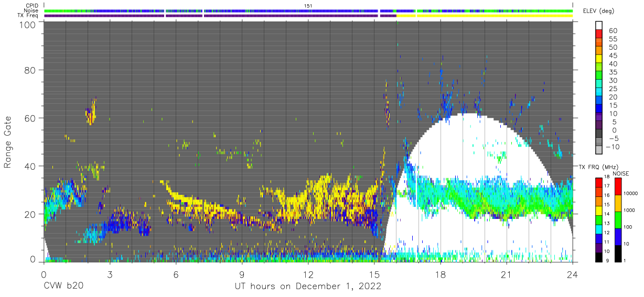Click the CPID label at top left
This screenshot has height=297, width=644.
(x=31, y=5)
